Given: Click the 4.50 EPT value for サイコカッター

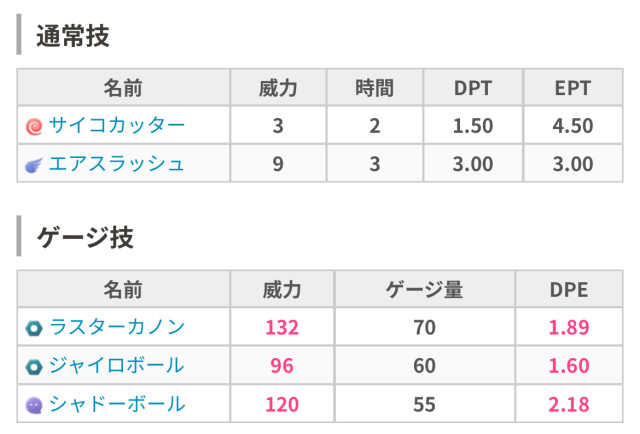Looking at the screenshot, I should [x=573, y=126].
